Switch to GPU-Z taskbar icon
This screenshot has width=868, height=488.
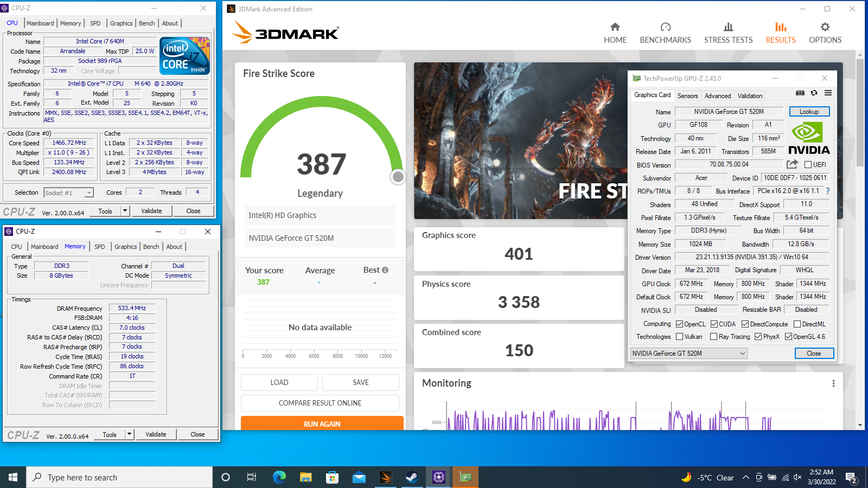(465, 477)
